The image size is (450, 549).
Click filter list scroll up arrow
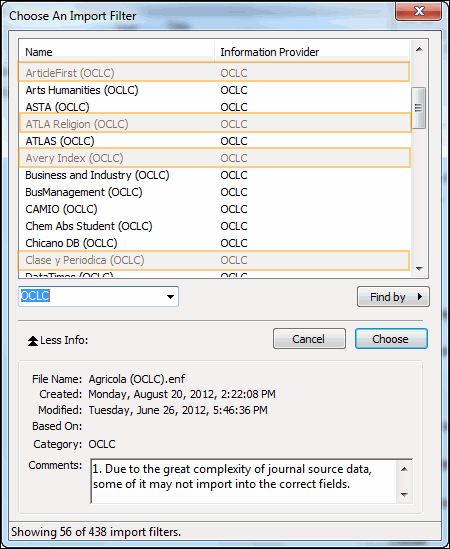[x=419, y=49]
